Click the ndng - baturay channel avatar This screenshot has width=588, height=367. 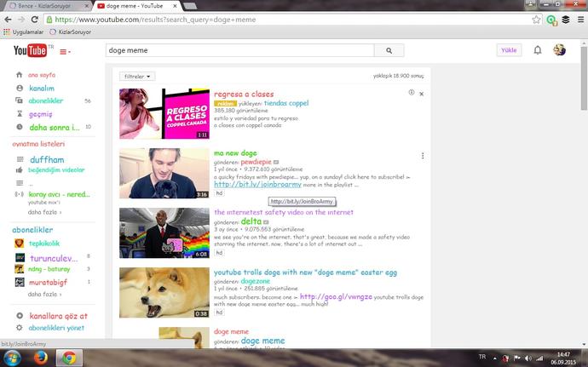[x=20, y=269]
